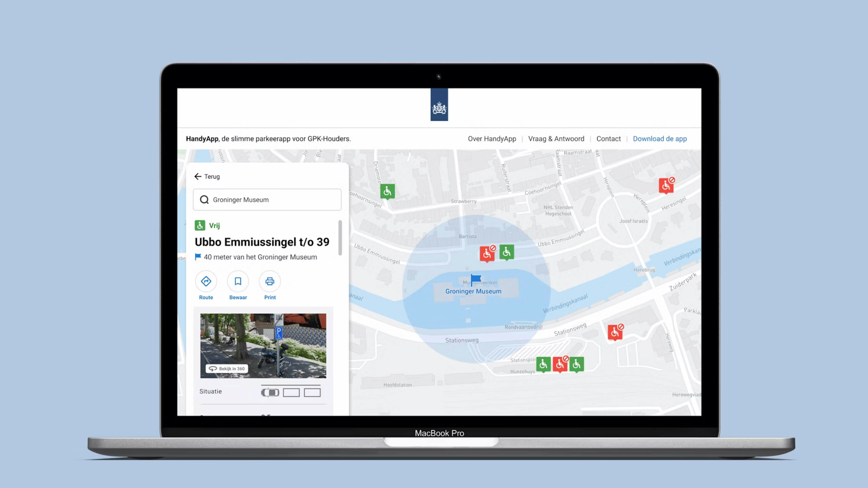Click the search magnifier icon

(204, 200)
